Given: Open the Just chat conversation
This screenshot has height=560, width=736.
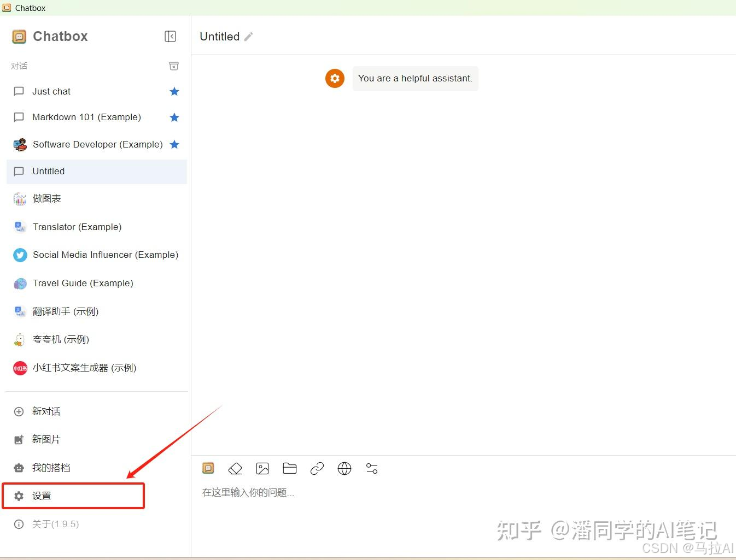Looking at the screenshot, I should [x=97, y=91].
